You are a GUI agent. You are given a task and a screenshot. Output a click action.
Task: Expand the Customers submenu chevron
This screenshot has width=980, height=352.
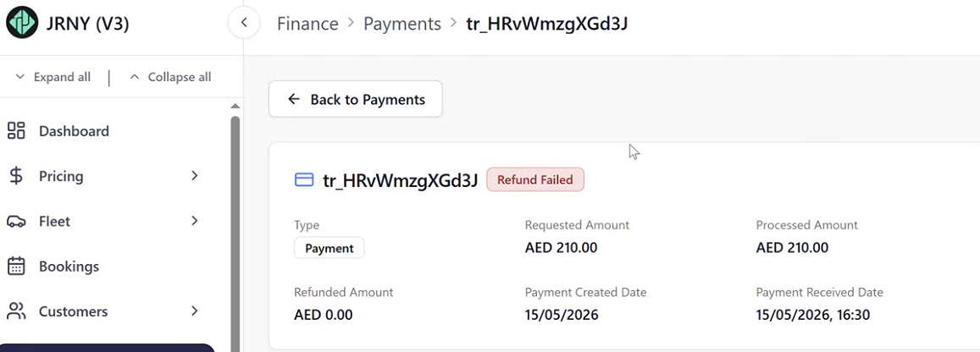pyautogui.click(x=194, y=311)
